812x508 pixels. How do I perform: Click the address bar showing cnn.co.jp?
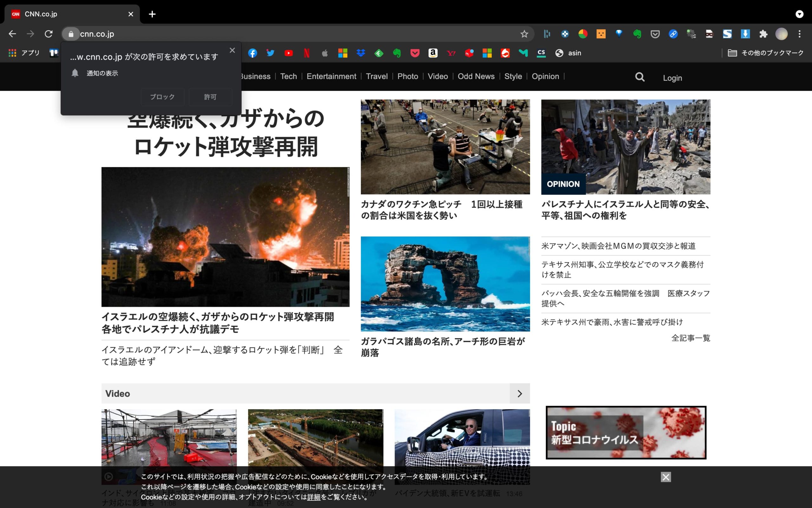(298, 34)
